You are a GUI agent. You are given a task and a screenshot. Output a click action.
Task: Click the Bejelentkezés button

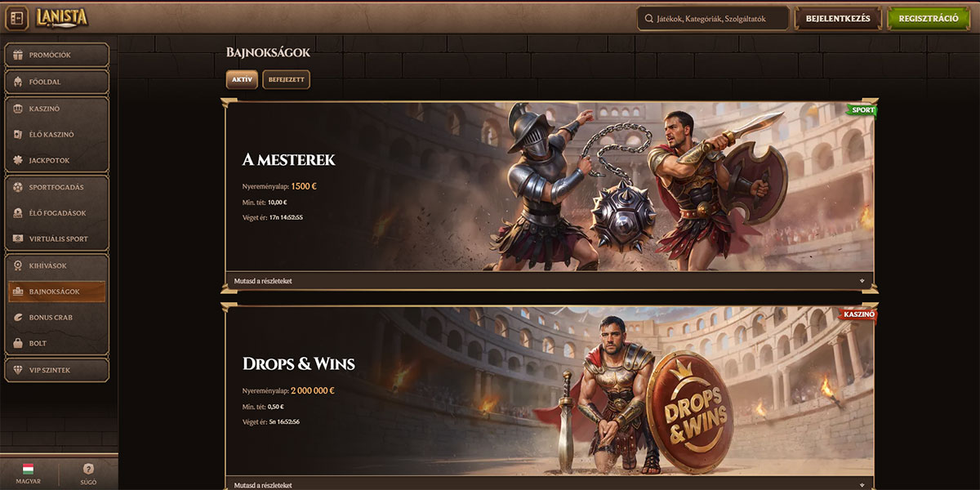pos(838,18)
